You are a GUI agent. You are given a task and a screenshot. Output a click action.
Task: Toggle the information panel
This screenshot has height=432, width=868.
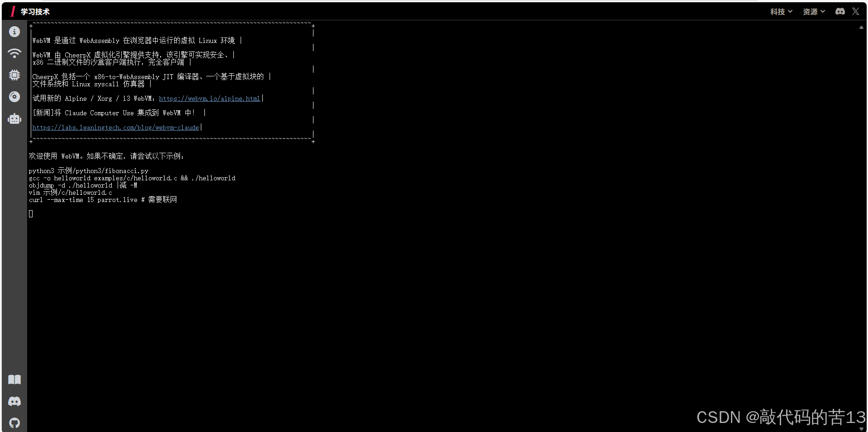point(14,32)
